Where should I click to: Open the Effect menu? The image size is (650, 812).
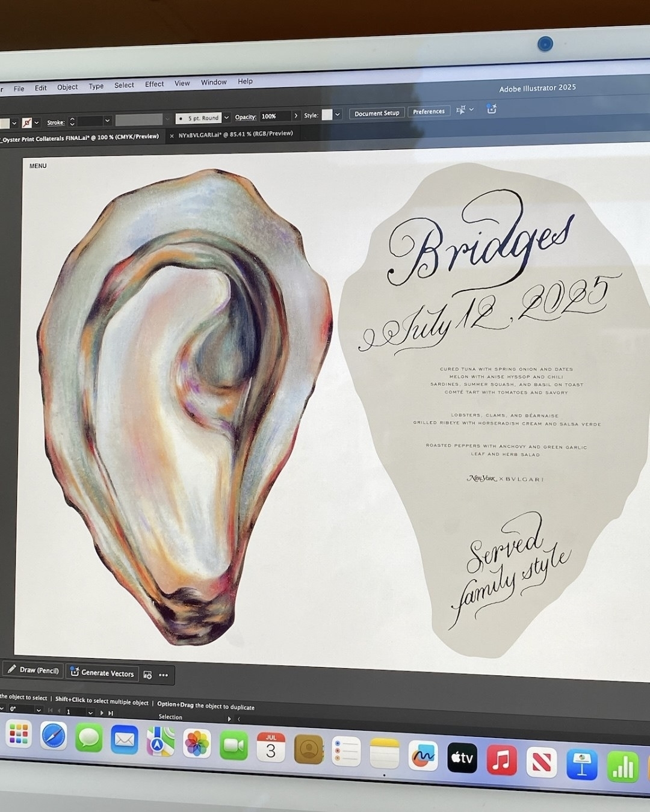click(154, 84)
